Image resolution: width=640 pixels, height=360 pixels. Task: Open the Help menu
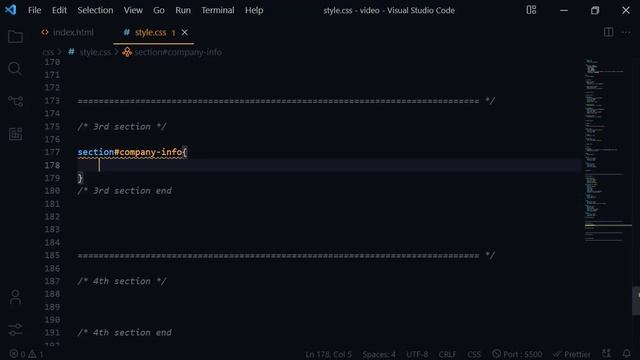254,10
